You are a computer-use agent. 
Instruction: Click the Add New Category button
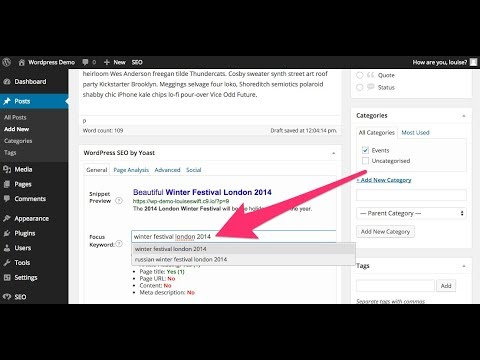click(385, 232)
